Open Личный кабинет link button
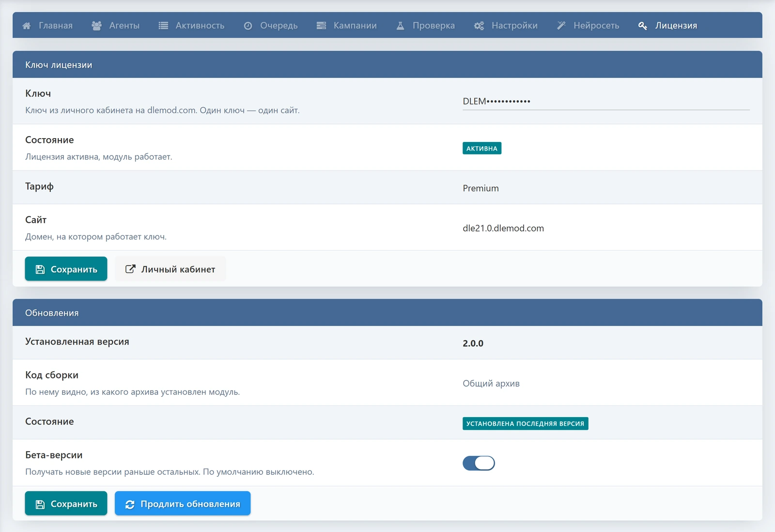The image size is (775, 532). (170, 269)
